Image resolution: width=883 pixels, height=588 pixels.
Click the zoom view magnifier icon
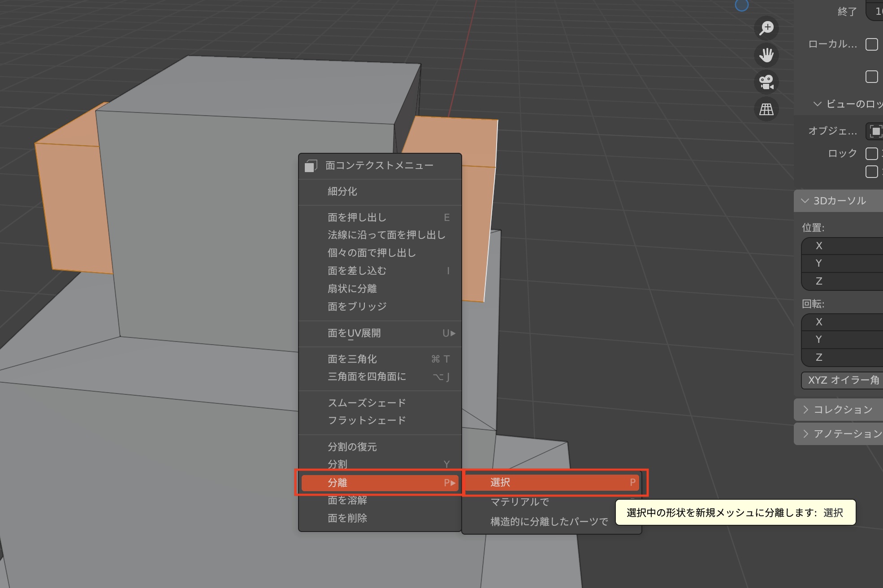(x=766, y=28)
